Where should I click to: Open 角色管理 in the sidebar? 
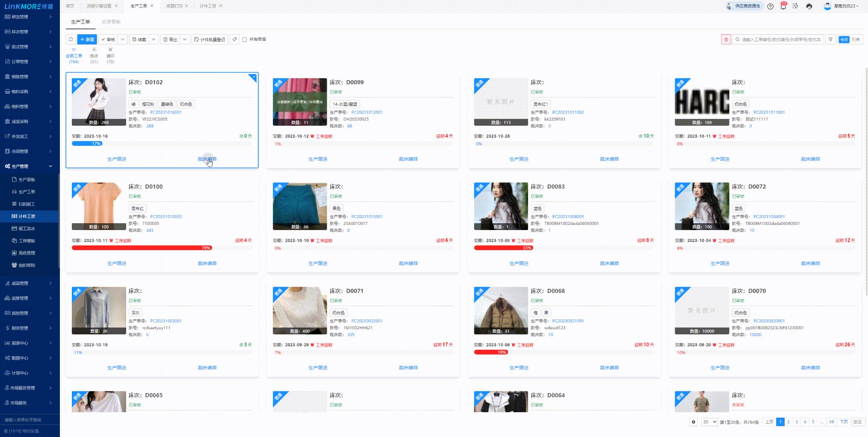point(27,253)
